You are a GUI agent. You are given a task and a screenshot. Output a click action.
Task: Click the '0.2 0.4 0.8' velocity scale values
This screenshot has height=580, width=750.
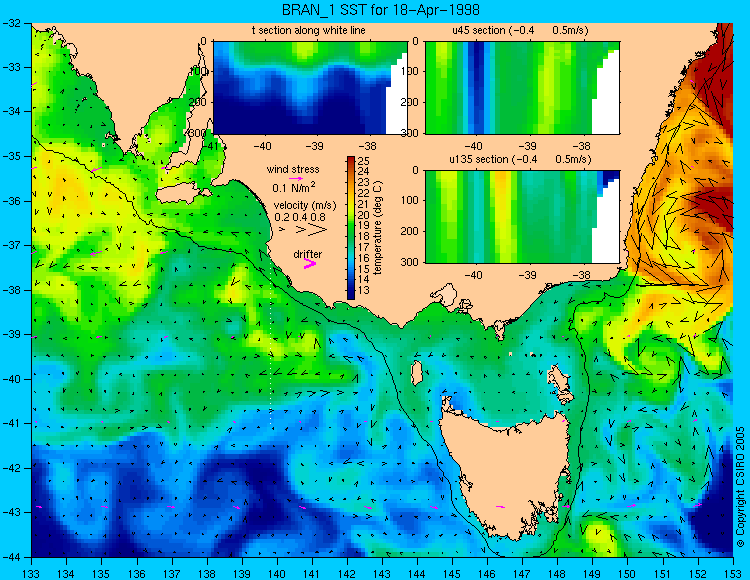tap(300, 217)
